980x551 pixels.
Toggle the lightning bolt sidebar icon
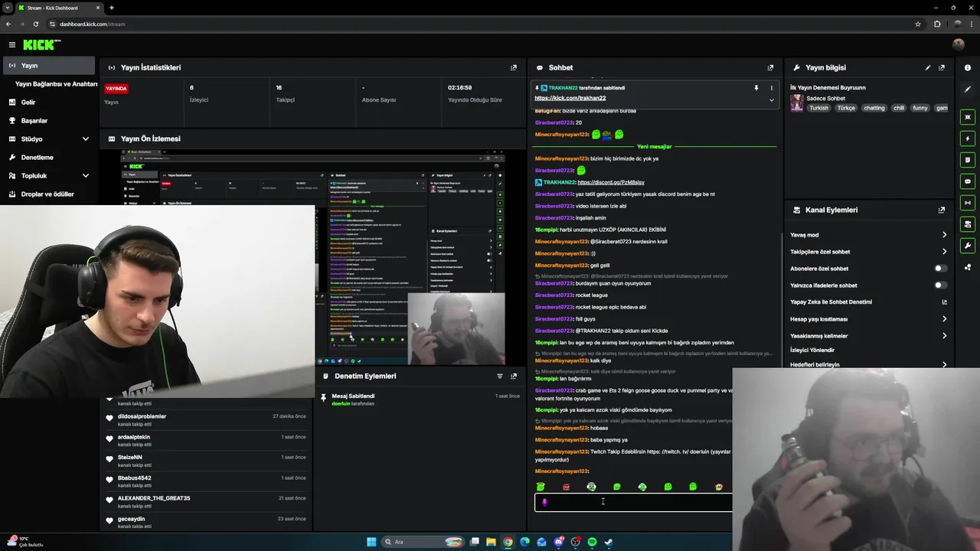pyautogui.click(x=968, y=139)
